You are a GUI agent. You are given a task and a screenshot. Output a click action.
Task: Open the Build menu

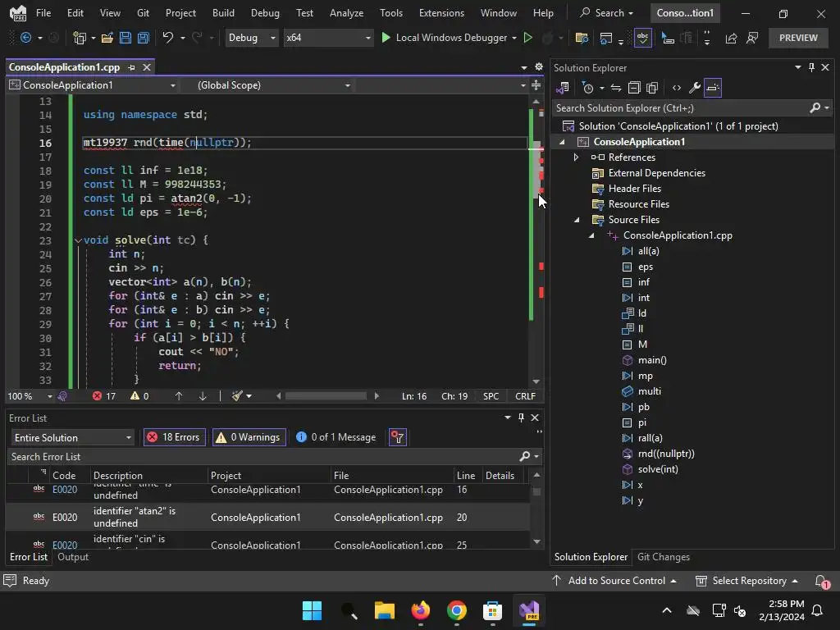point(223,13)
